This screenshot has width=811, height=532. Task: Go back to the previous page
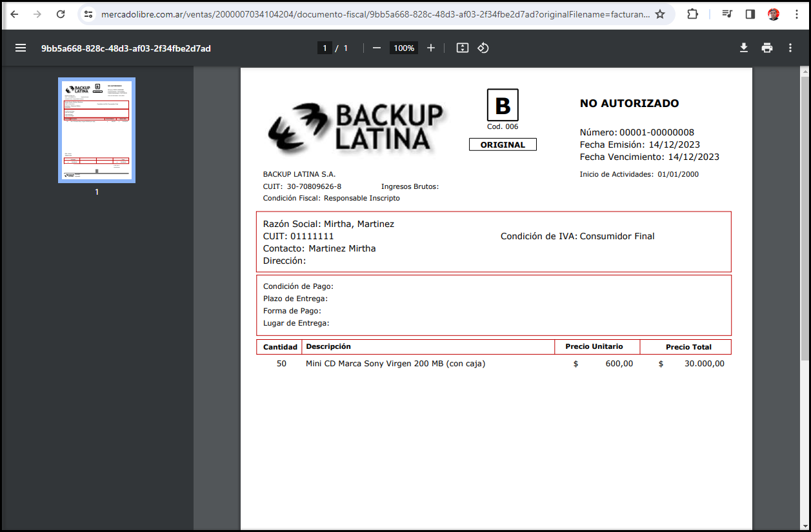(x=14, y=14)
